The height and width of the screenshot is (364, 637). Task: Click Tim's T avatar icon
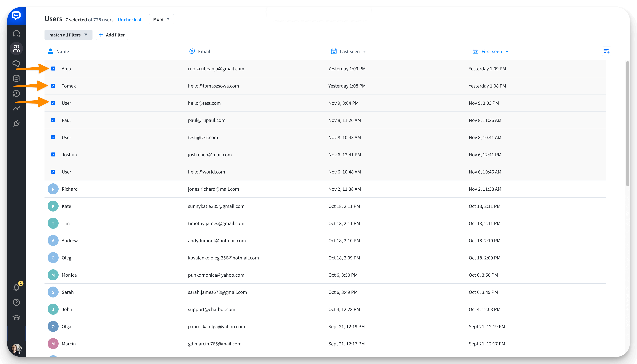coord(53,224)
